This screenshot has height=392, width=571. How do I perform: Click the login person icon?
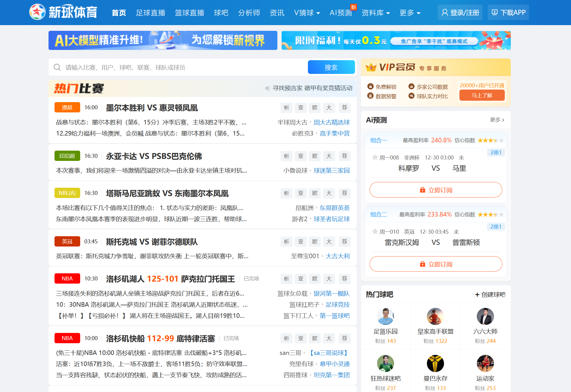click(x=444, y=12)
